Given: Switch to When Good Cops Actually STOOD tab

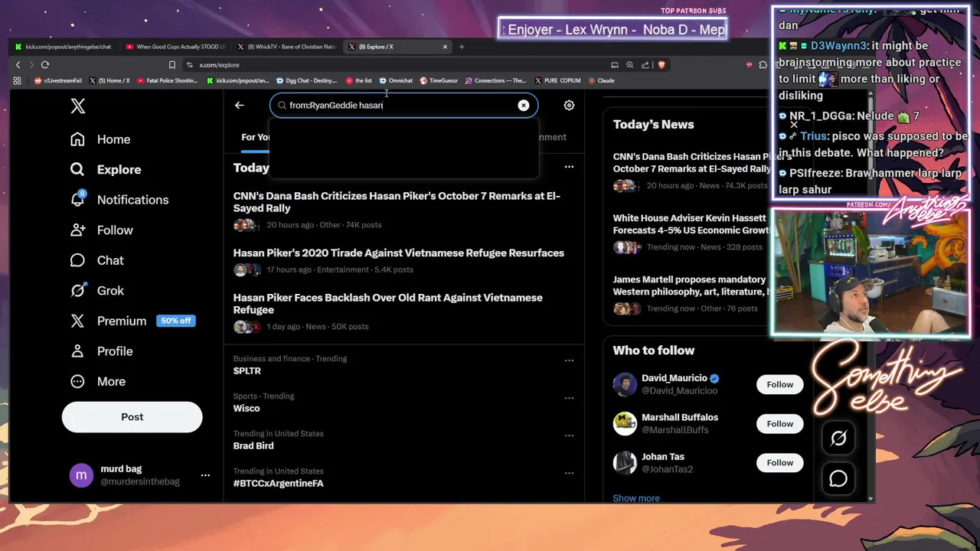Looking at the screenshot, I should (x=175, y=47).
